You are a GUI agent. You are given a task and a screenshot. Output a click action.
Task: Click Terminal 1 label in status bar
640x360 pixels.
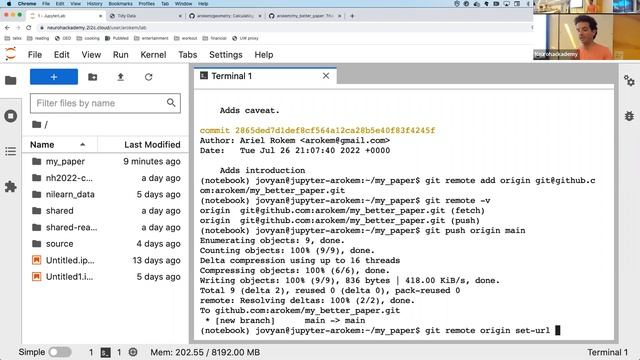pyautogui.click(x=607, y=352)
